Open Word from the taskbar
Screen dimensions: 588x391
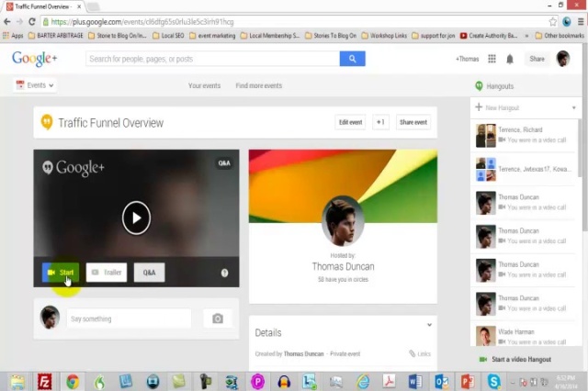(415, 382)
